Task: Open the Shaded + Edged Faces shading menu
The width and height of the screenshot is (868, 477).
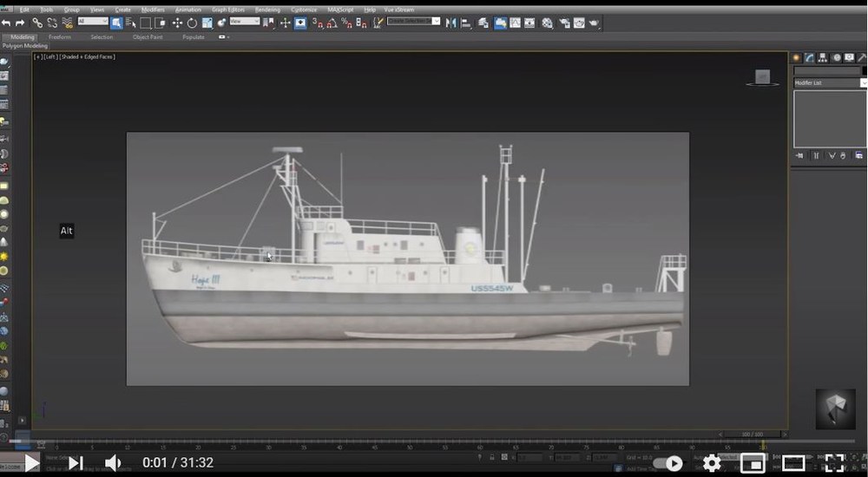Action: click(87, 56)
